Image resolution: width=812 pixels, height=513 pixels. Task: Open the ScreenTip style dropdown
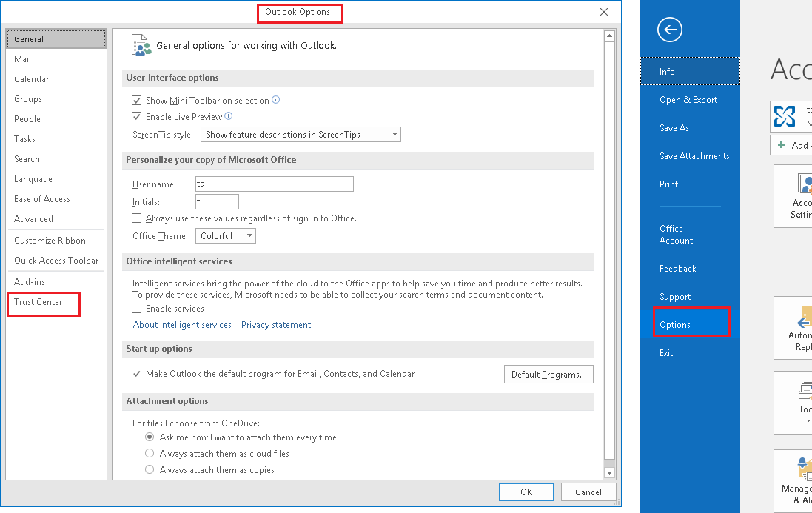coord(301,135)
